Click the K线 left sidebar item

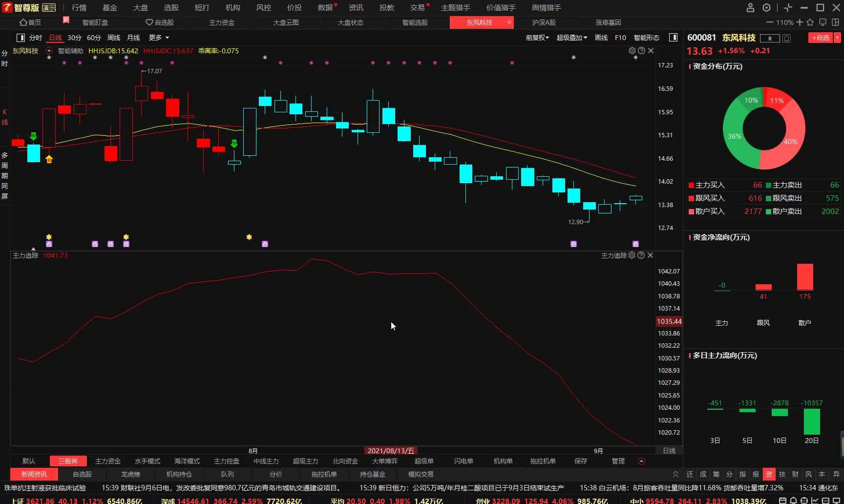(4, 117)
